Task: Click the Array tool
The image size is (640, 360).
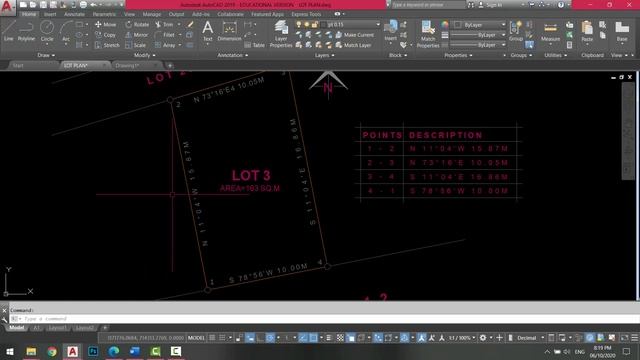Action: [165, 45]
